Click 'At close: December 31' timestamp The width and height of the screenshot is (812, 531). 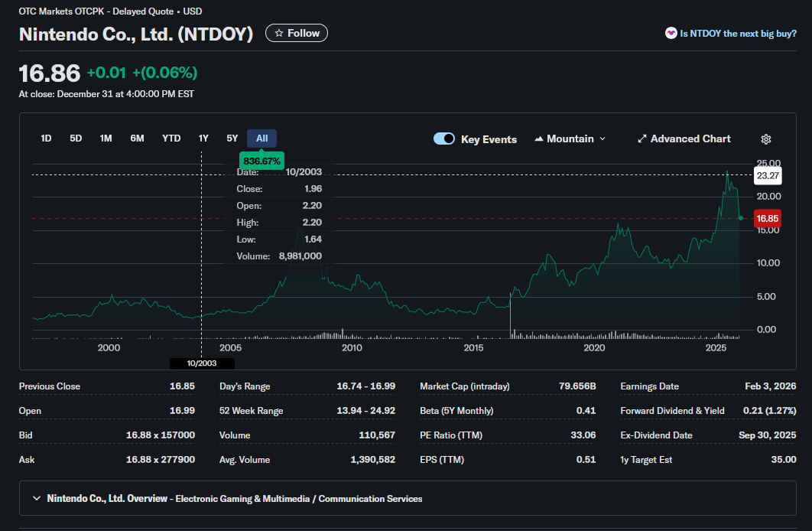[106, 94]
